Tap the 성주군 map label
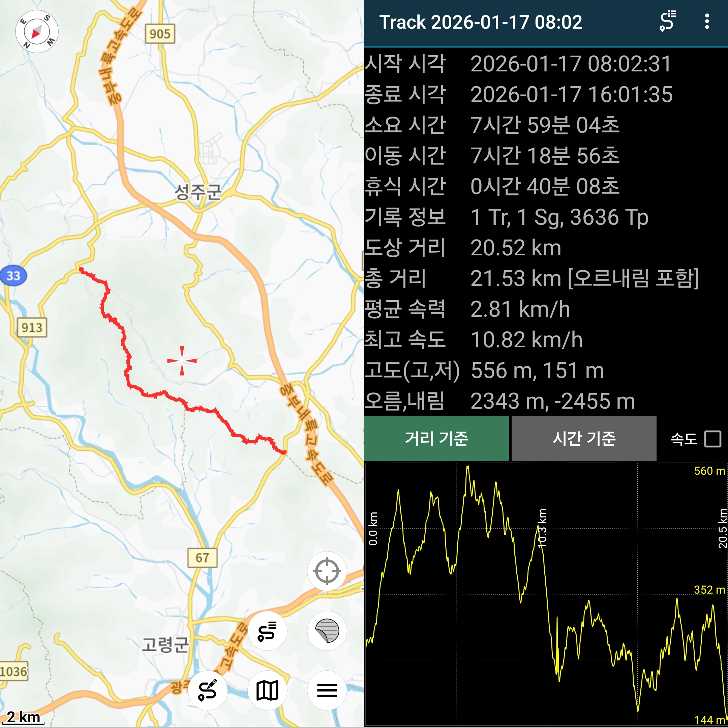Screen dimensions: 728x728 (x=198, y=192)
